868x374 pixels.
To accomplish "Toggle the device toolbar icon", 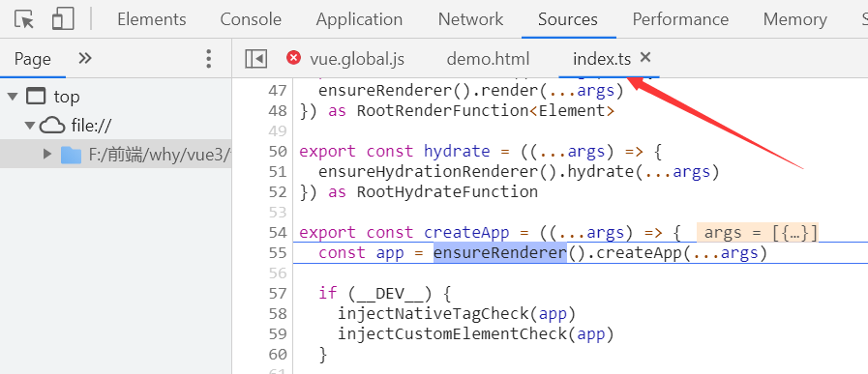I will 63,19.
